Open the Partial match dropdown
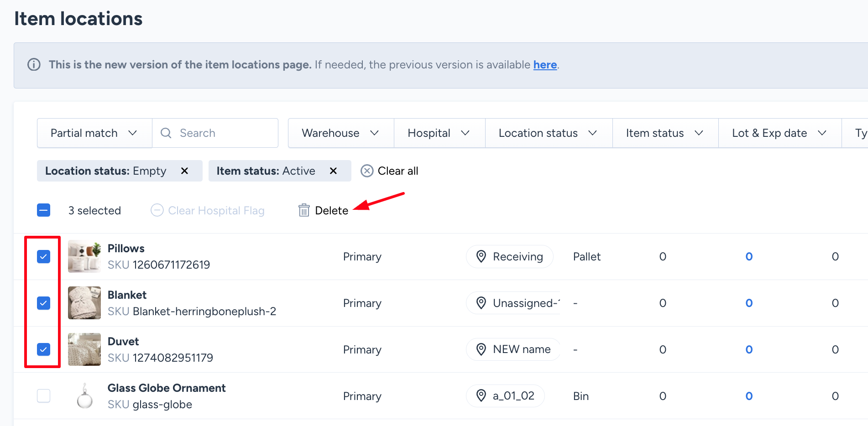Image resolution: width=868 pixels, height=426 pixels. 94,133
